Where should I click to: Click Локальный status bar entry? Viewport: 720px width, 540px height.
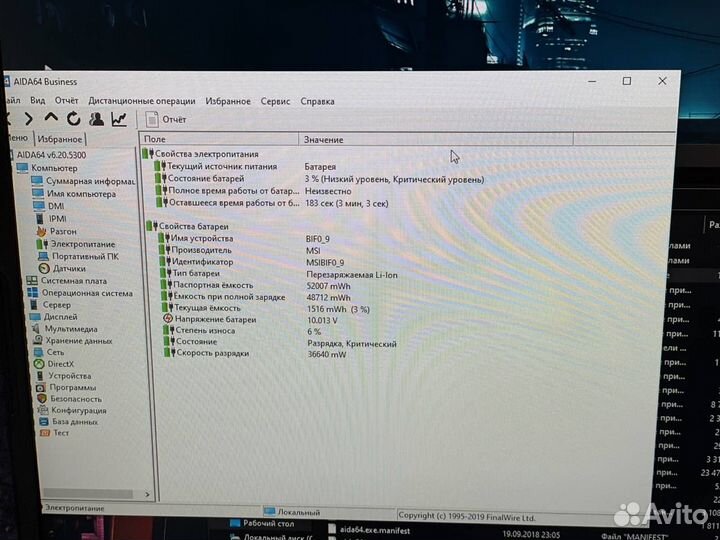(x=293, y=512)
